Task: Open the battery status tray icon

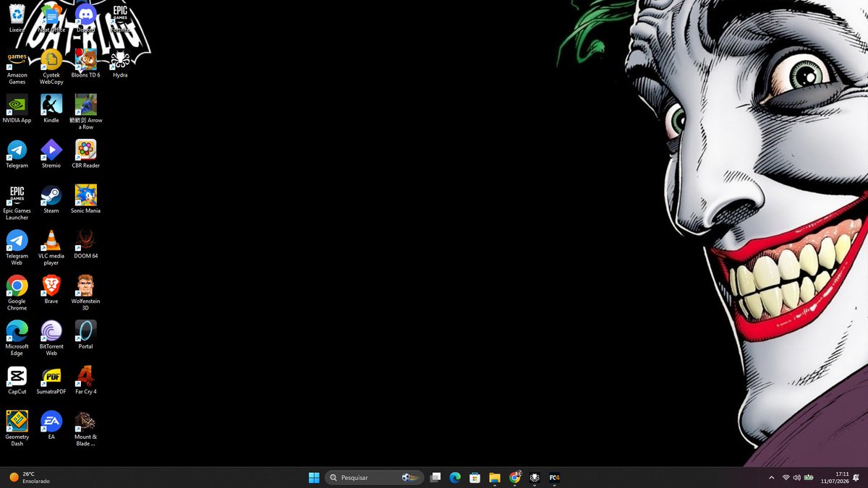Action: point(809,477)
